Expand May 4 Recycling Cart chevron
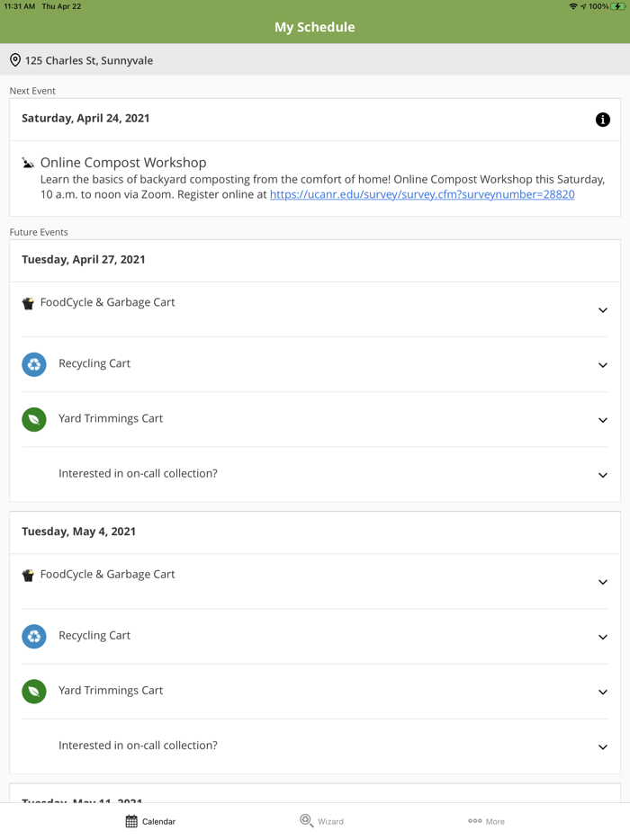Image resolution: width=630 pixels, height=840 pixels. 603,637
